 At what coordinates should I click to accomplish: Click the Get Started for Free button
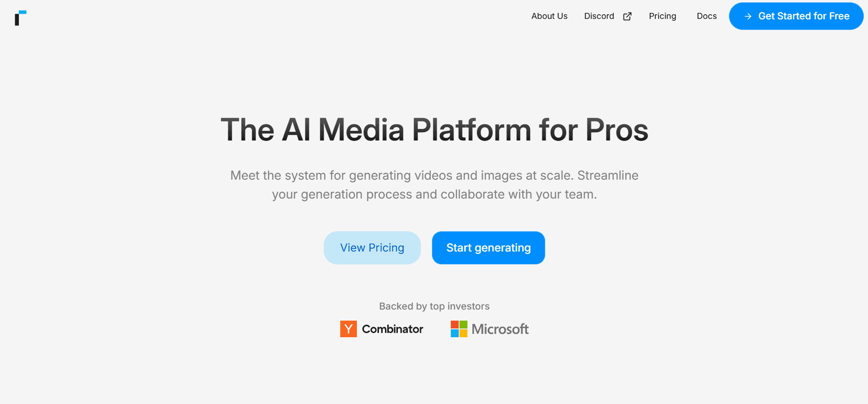click(796, 16)
